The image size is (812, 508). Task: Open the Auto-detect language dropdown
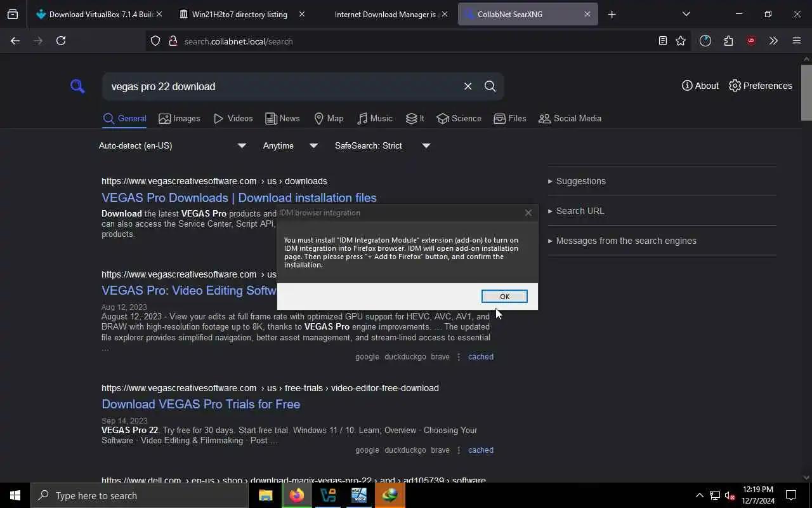173,145
